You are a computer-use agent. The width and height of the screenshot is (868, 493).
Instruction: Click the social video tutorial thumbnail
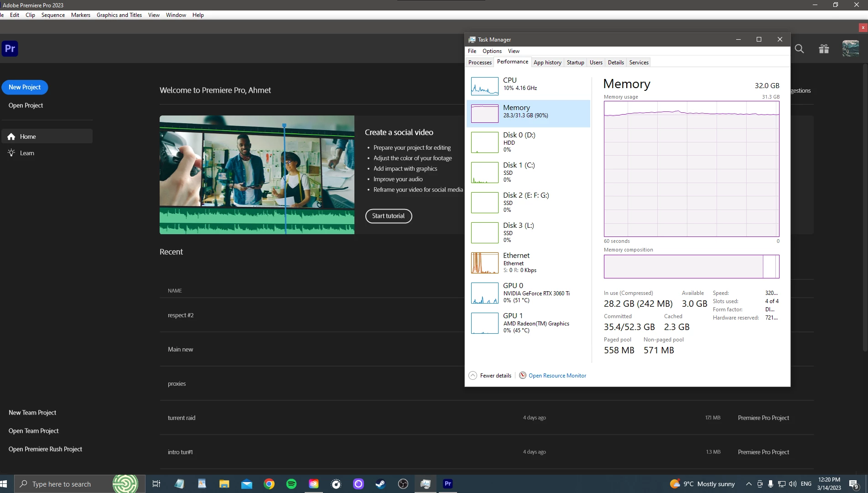257,175
